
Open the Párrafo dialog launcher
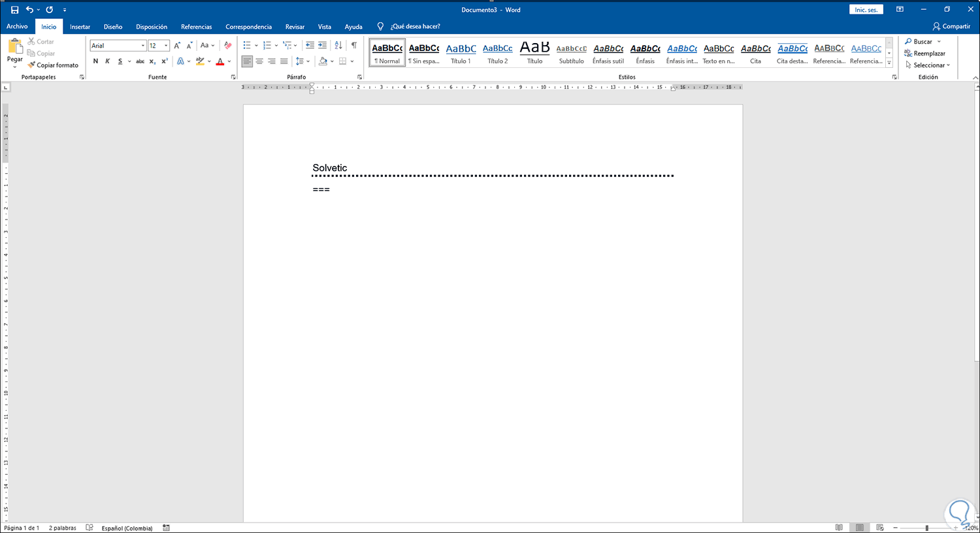359,76
